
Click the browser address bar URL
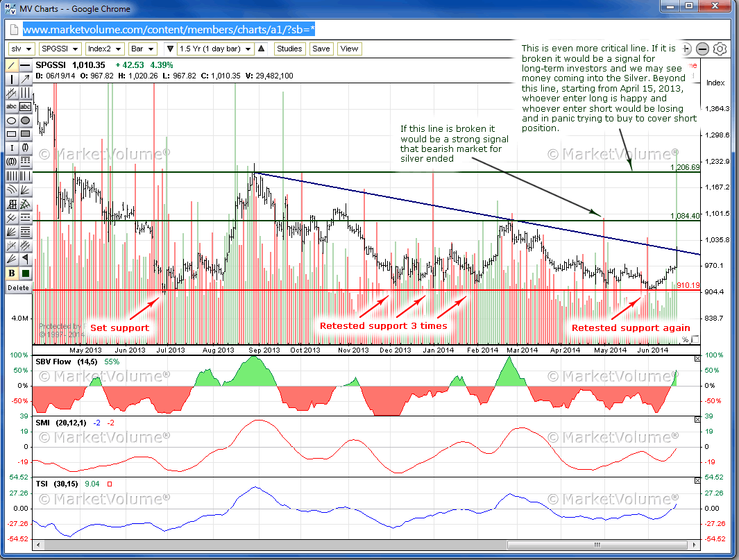[x=170, y=29]
